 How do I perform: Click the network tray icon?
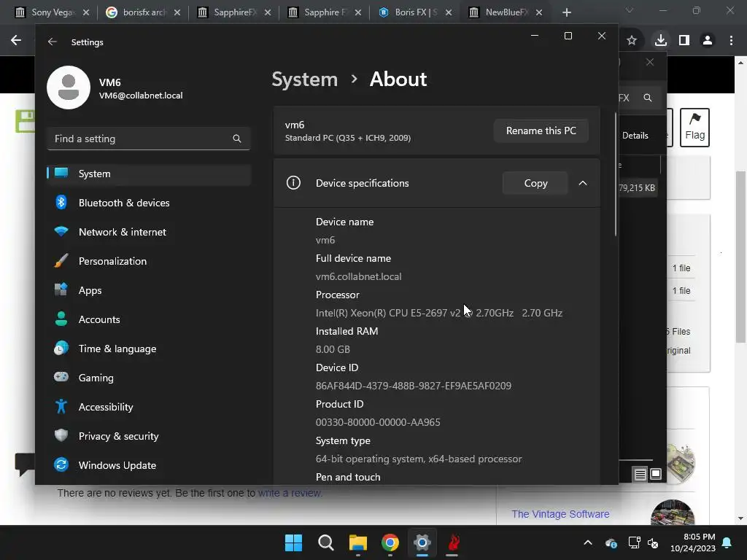pyautogui.click(x=634, y=542)
